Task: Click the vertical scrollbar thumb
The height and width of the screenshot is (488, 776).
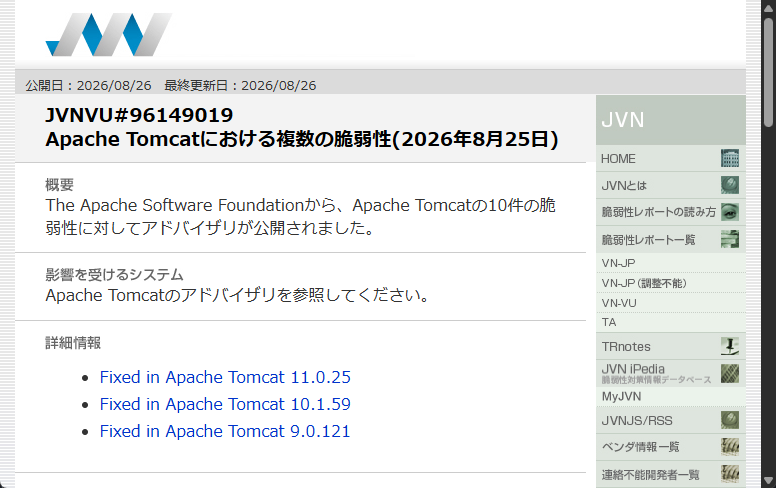Action: [769, 72]
